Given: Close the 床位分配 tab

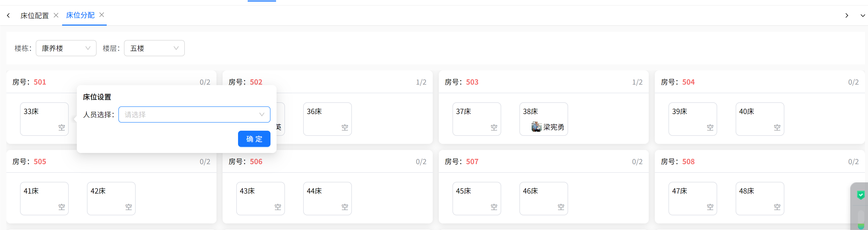Looking at the screenshot, I should 101,15.
